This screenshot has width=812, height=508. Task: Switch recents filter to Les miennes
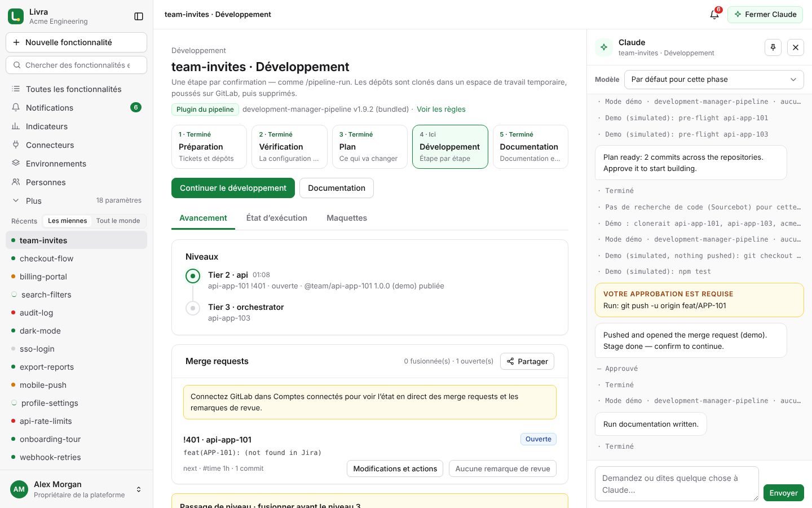(x=67, y=221)
